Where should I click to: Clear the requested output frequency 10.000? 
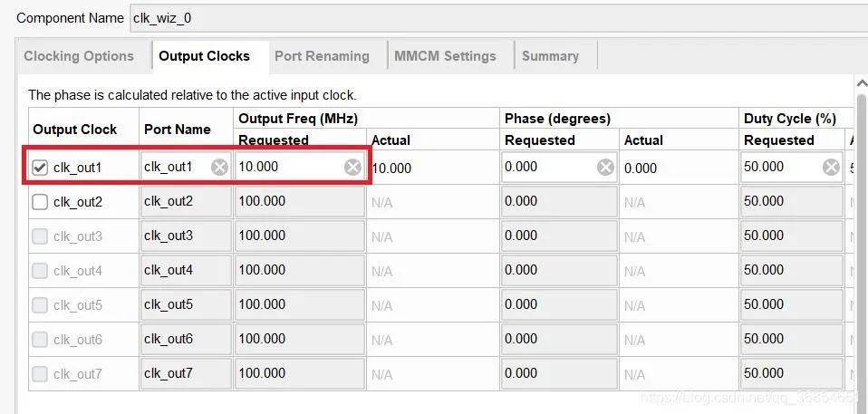click(x=352, y=167)
